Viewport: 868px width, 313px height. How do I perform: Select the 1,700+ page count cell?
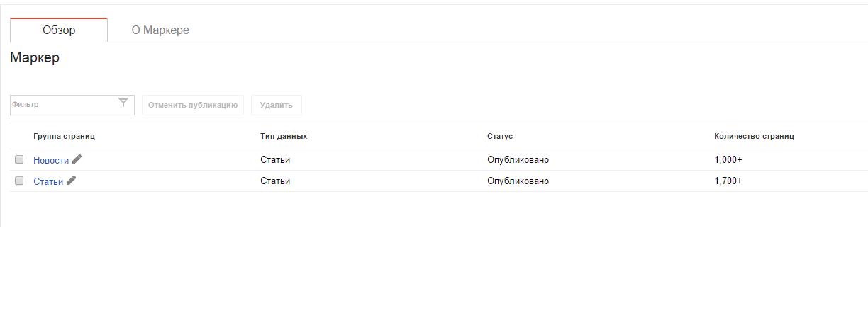[728, 181]
